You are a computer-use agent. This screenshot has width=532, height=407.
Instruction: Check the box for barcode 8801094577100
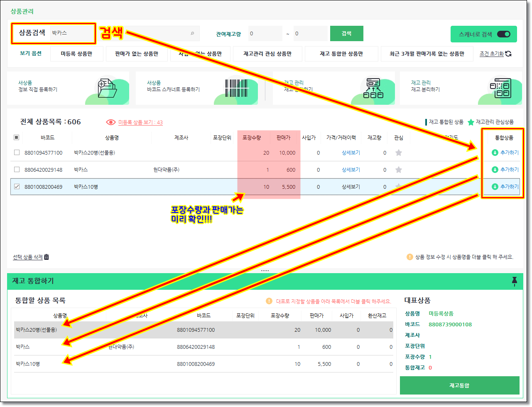pyautogui.click(x=17, y=153)
